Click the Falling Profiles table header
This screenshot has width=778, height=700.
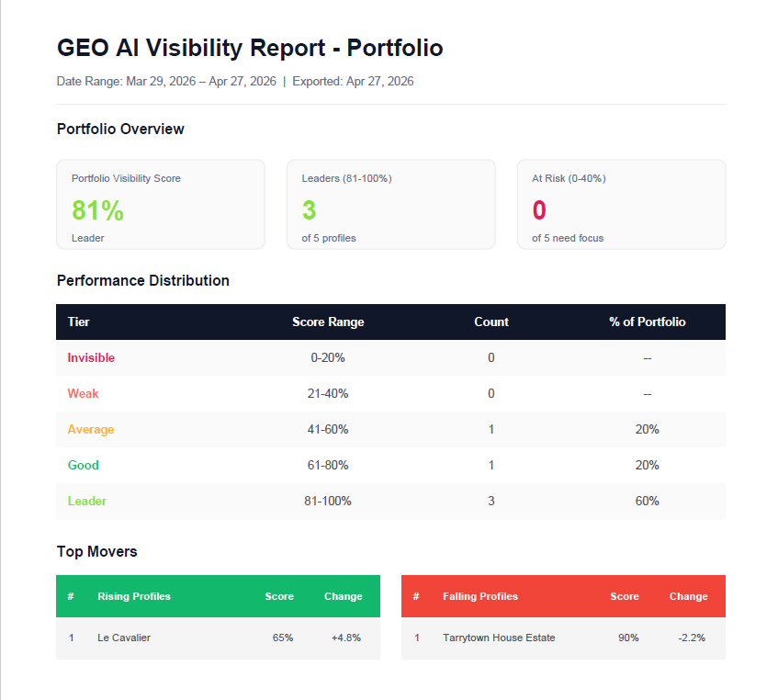[480, 596]
